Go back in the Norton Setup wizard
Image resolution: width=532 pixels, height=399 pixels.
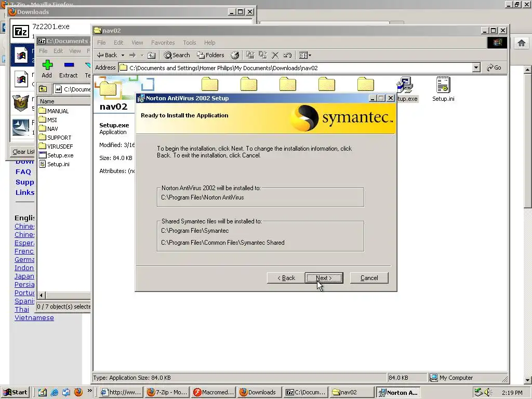286,278
